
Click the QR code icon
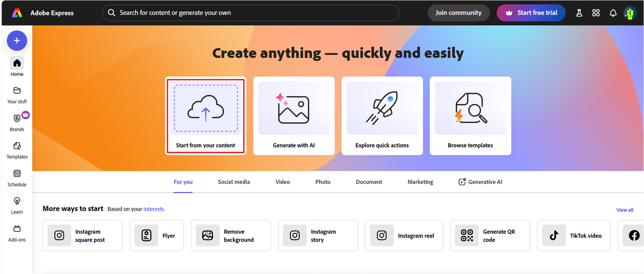[x=467, y=235]
